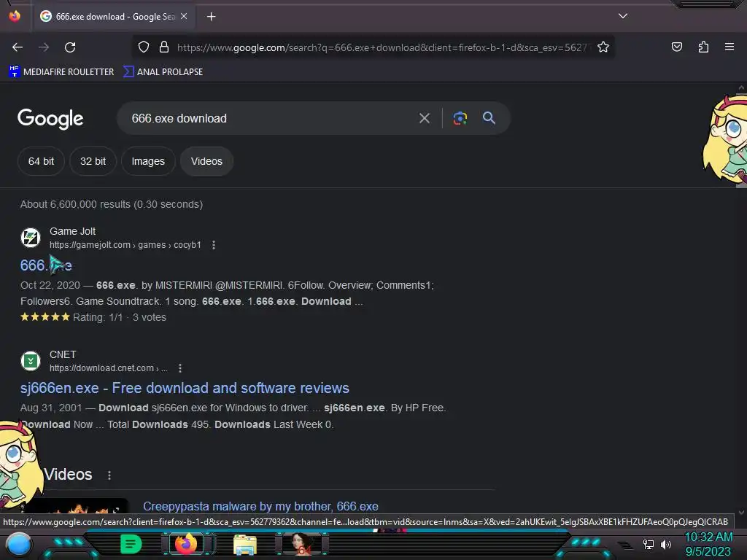Click the Rating 1/1 3 votes text

pyautogui.click(x=120, y=317)
